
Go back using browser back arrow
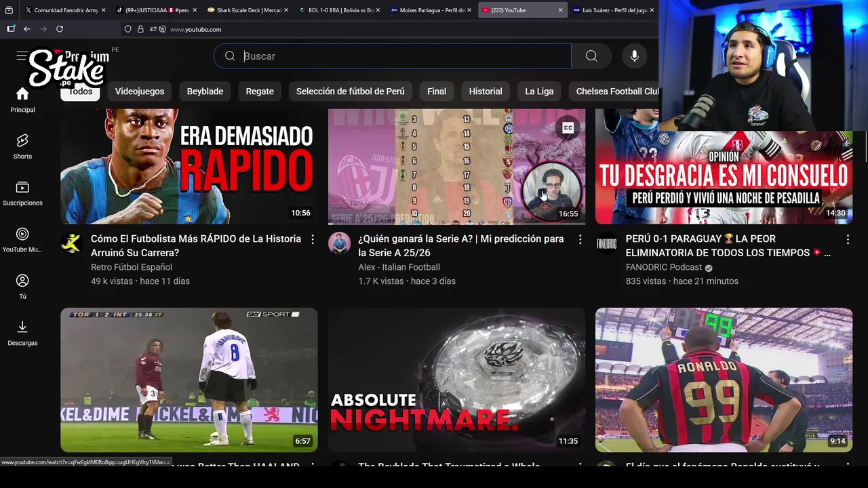(x=27, y=29)
